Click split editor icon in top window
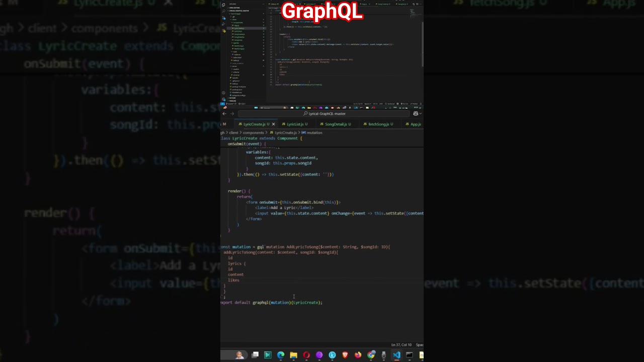This screenshot has width=644, height=362. (x=417, y=4)
